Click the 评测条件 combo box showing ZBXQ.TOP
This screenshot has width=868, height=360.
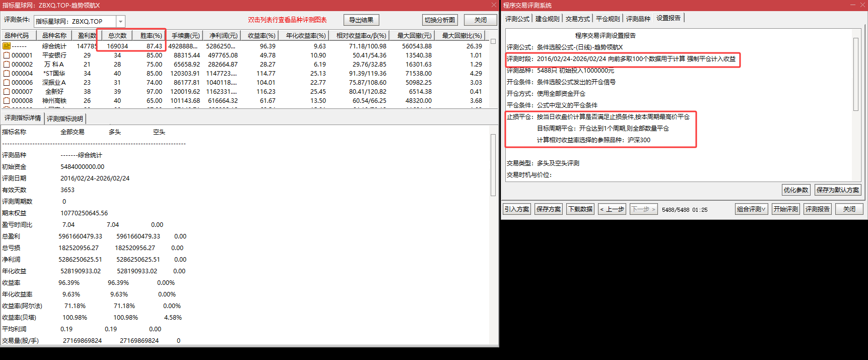[79, 21]
